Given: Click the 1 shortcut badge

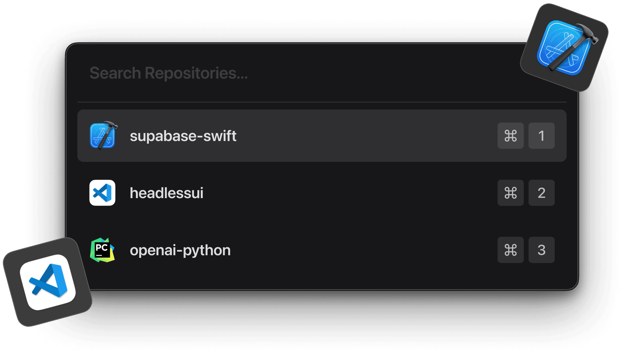Looking at the screenshot, I should coord(541,136).
